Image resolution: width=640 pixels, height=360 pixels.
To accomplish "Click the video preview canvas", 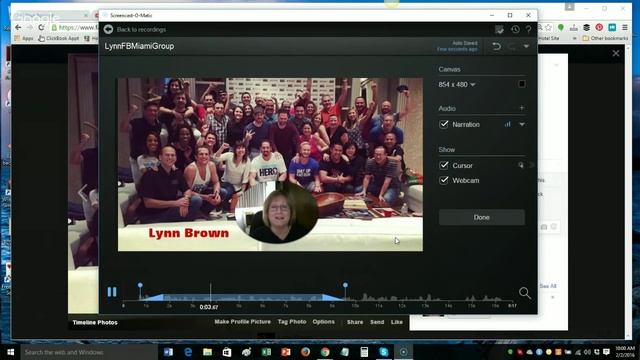I will pyautogui.click(x=270, y=164).
